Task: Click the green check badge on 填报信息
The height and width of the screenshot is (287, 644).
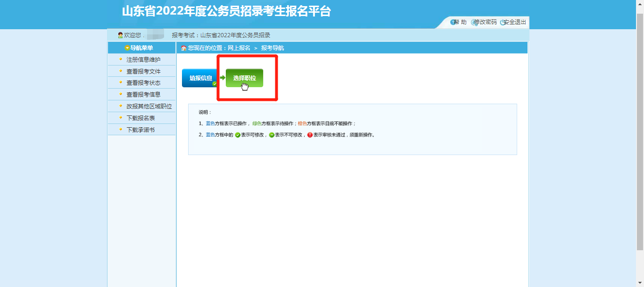Action: pos(215,83)
